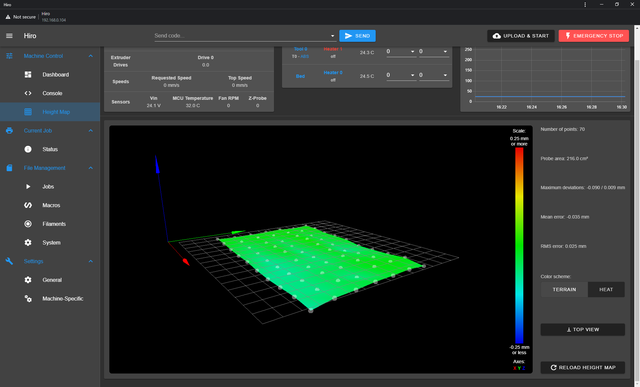The width and height of the screenshot is (640, 387).
Task: Collapse the Machine Control section
Action: point(91,56)
